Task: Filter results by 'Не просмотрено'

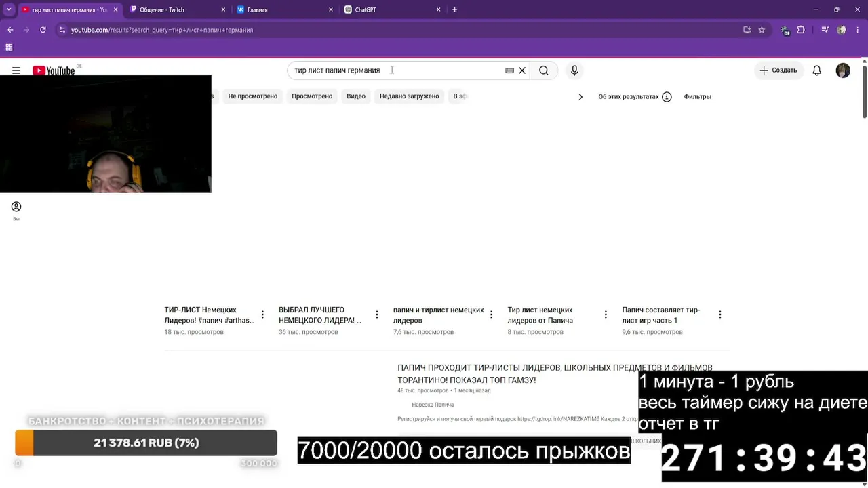Action: [x=253, y=96]
